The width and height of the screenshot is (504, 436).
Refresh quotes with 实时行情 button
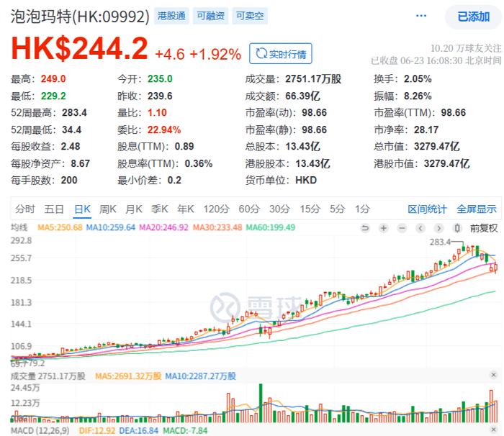click(281, 54)
